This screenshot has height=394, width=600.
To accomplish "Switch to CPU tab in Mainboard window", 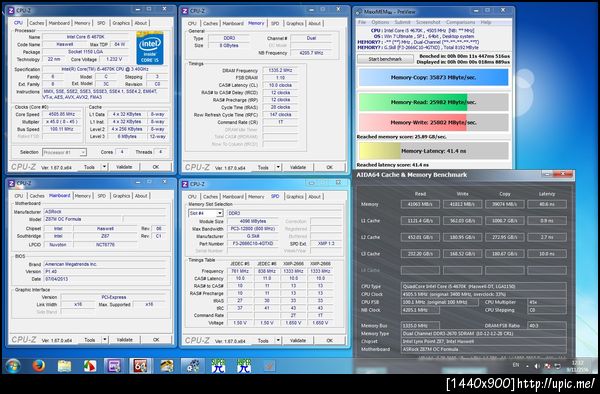I will pyautogui.click(x=19, y=196).
